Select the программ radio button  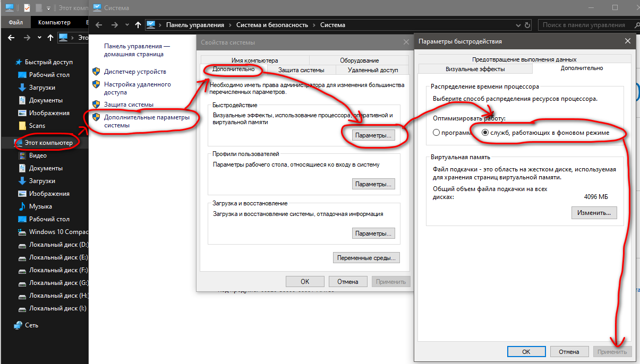pos(437,133)
